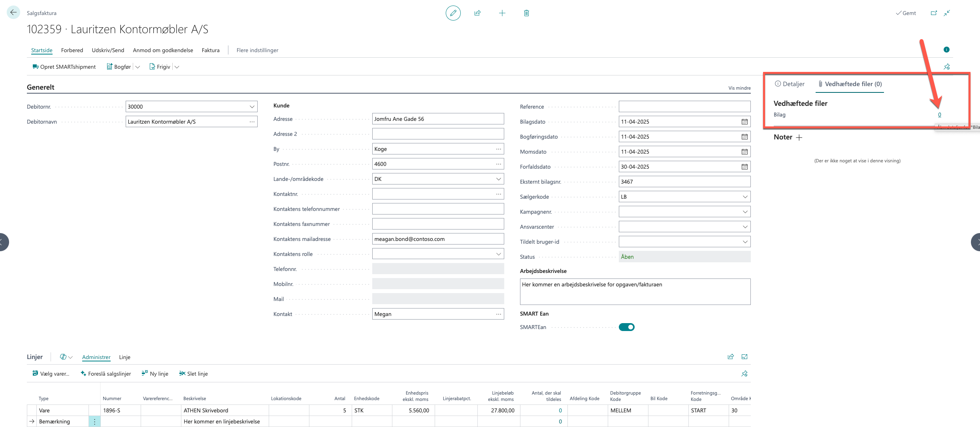Click the share icon in header
The width and height of the screenshot is (980, 427).
pyautogui.click(x=477, y=13)
